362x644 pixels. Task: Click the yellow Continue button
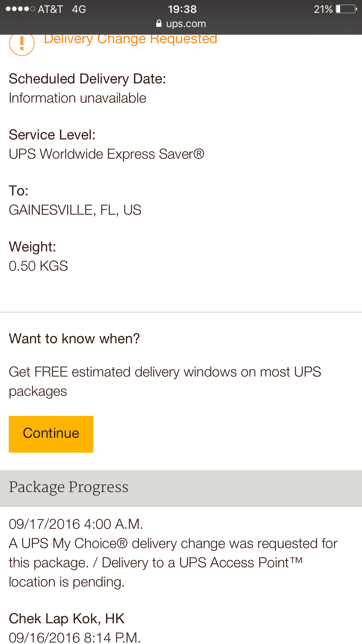pyautogui.click(x=51, y=434)
